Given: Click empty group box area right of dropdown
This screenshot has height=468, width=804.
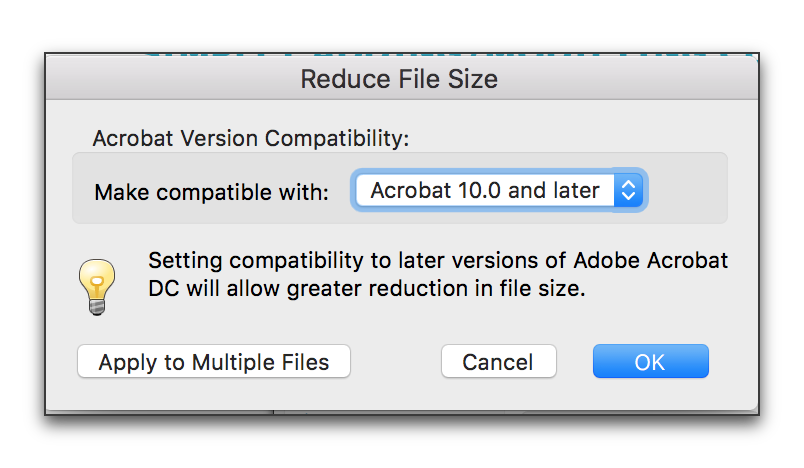Looking at the screenshot, I should (x=687, y=188).
